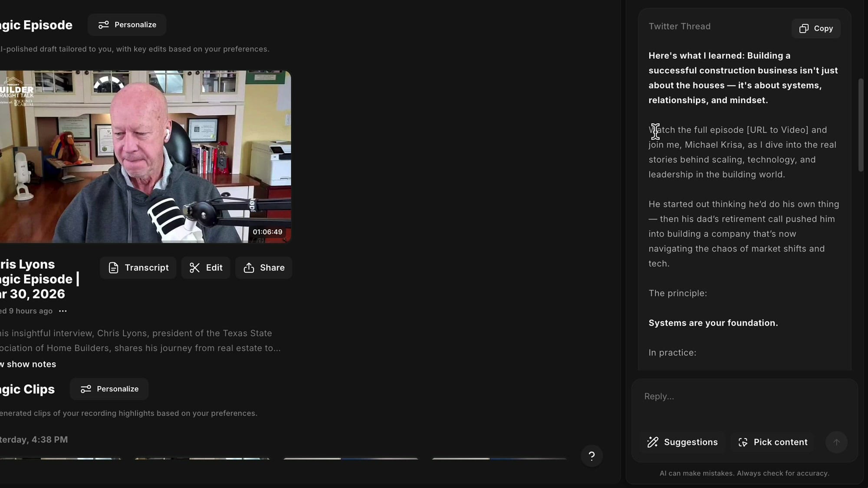868x488 pixels.
Task: Expand the show notes section
Action: point(27,364)
